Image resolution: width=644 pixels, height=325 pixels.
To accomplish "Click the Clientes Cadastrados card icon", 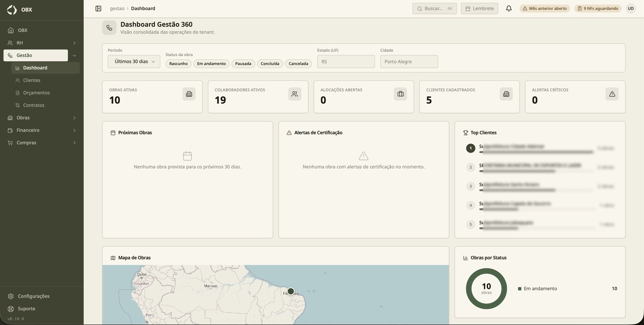I will pos(506,94).
